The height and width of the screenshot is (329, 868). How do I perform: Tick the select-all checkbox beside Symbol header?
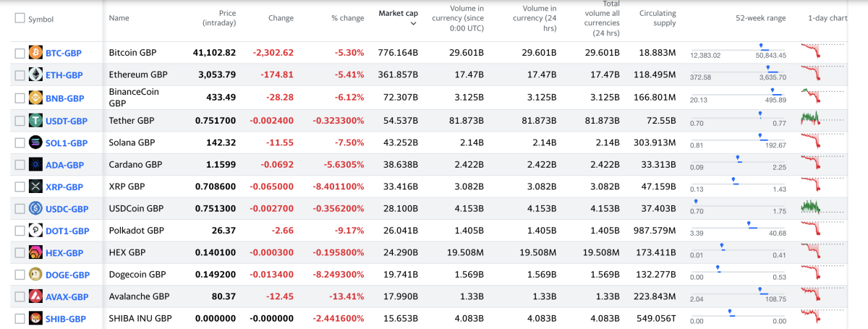point(20,18)
